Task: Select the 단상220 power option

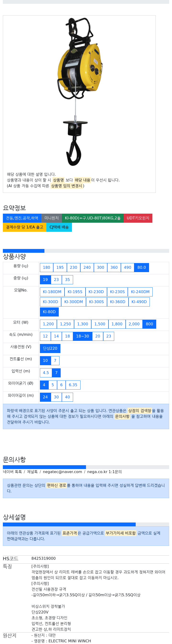Action: [x=50, y=348]
